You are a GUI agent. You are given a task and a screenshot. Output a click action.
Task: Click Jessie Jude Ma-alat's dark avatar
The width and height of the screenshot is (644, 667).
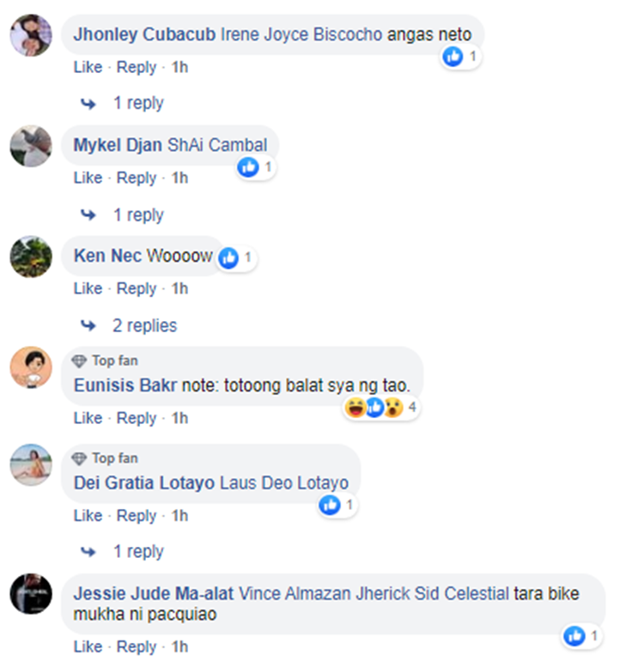[x=31, y=594]
